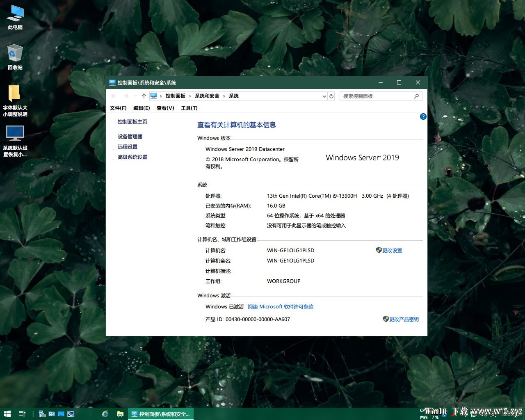The height and width of the screenshot is (420, 525).
Task: Expand the chevron after 控制面板 in breadcrumb
Action: click(x=190, y=96)
